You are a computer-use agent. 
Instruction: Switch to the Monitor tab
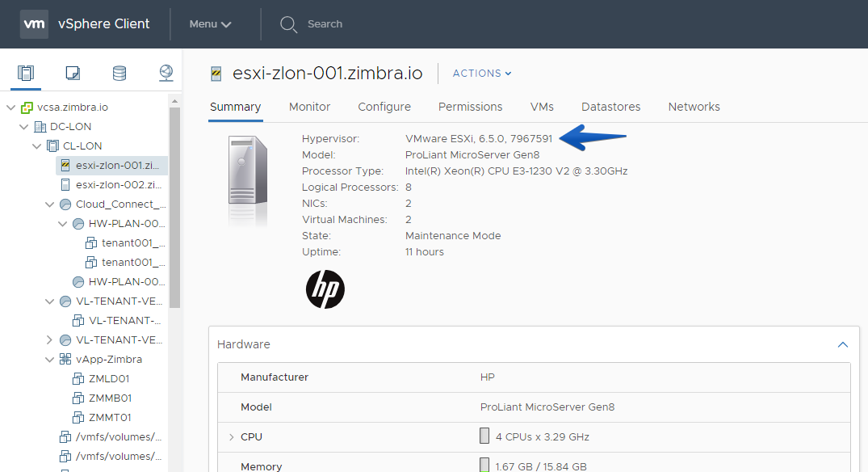coord(309,107)
